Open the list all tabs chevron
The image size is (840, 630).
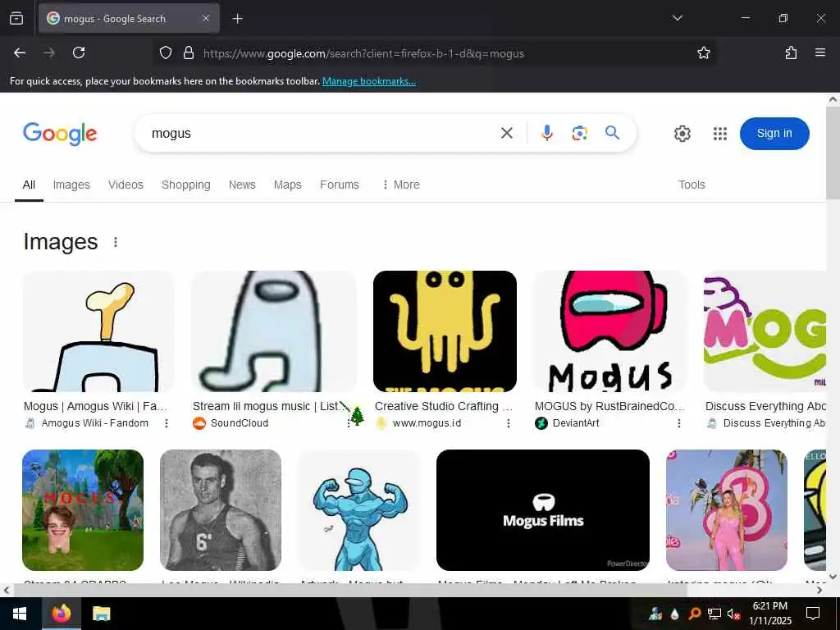click(x=677, y=18)
